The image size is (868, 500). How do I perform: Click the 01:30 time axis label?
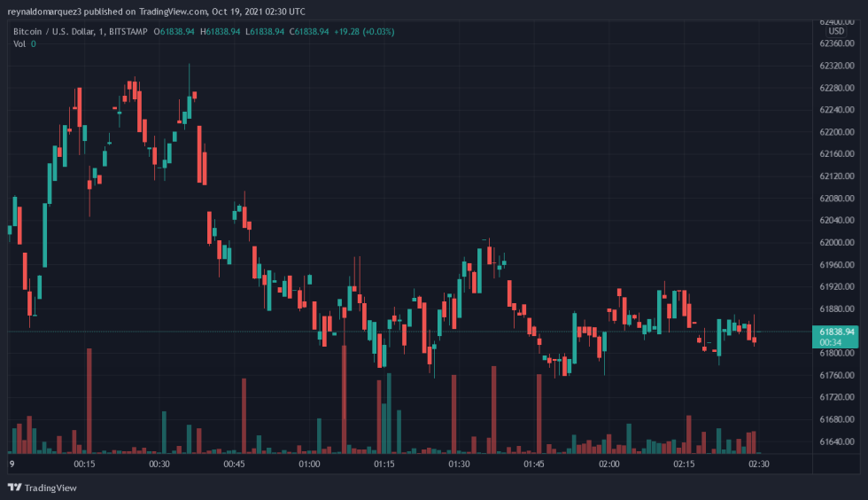459,464
